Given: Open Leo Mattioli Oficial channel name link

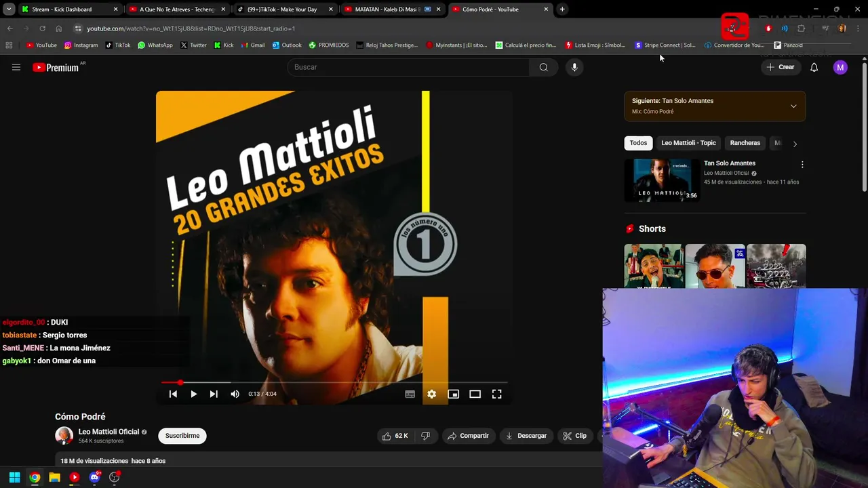Looking at the screenshot, I should [108, 432].
